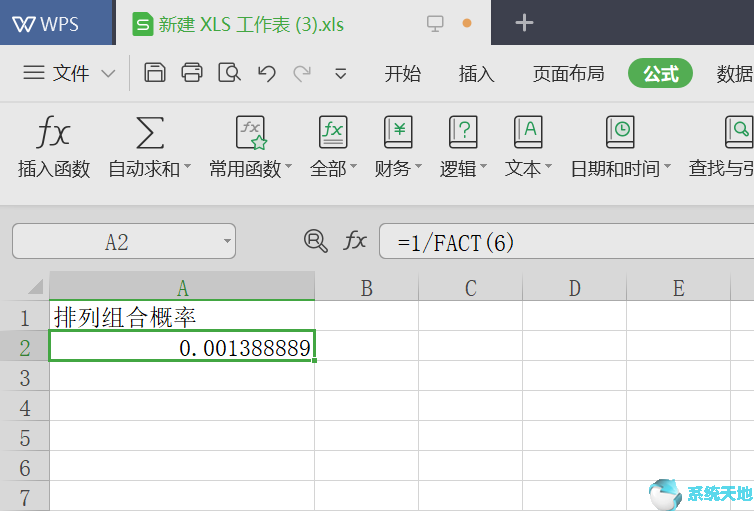The image size is (754, 511).
Task: Expand the Financial dropdown arrow
Action: [x=418, y=166]
